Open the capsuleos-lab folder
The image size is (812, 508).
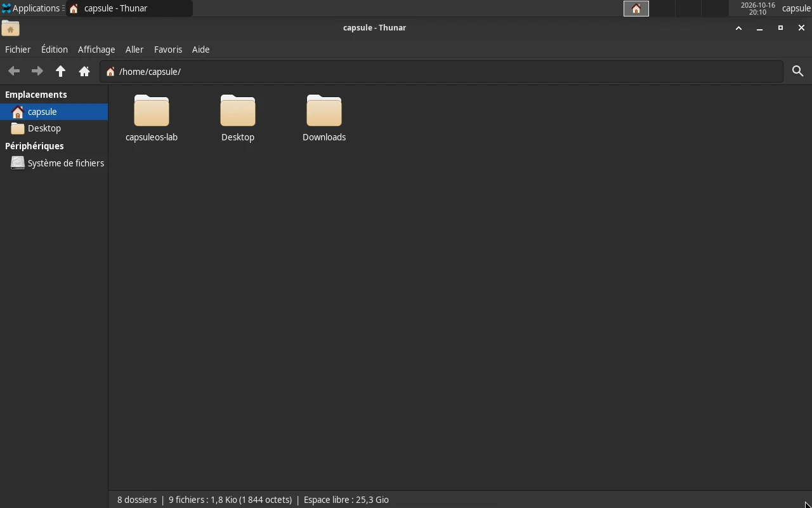coord(152,118)
